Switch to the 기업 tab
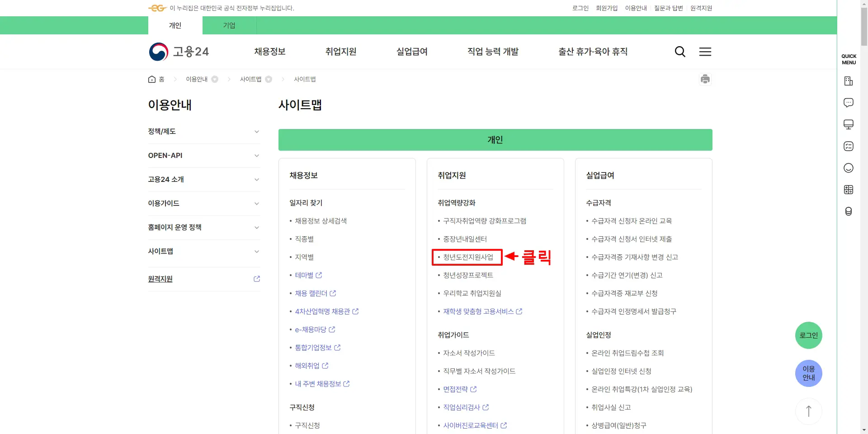Image resolution: width=868 pixels, height=434 pixels. [x=229, y=25]
